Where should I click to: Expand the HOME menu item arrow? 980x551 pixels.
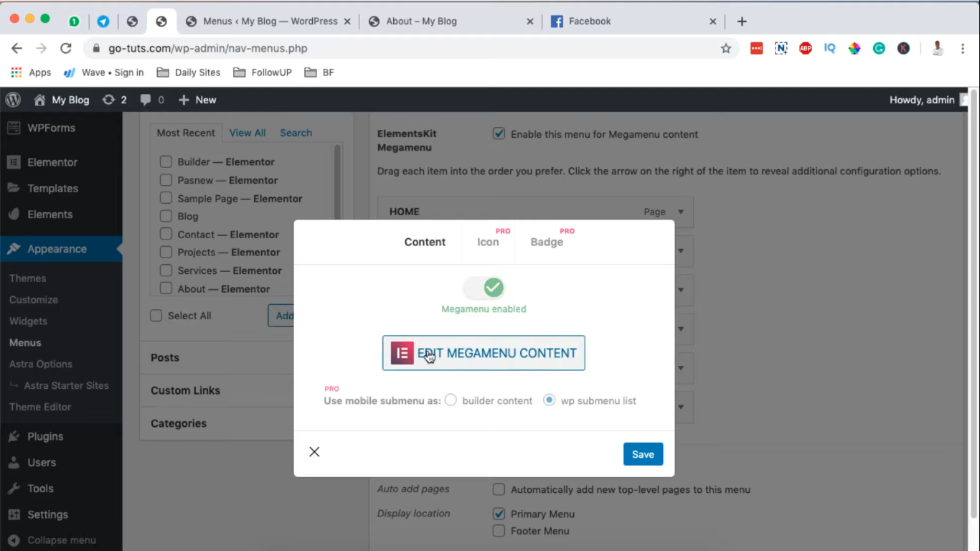[x=681, y=212]
